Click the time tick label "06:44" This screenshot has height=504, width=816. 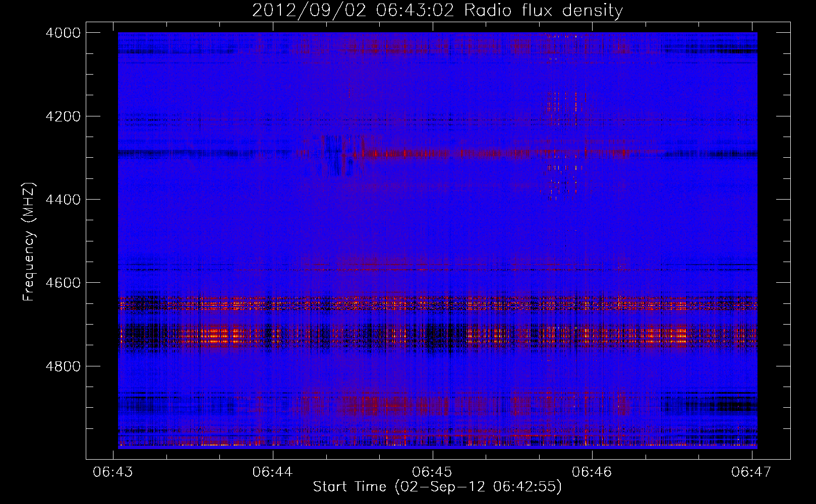273,472
